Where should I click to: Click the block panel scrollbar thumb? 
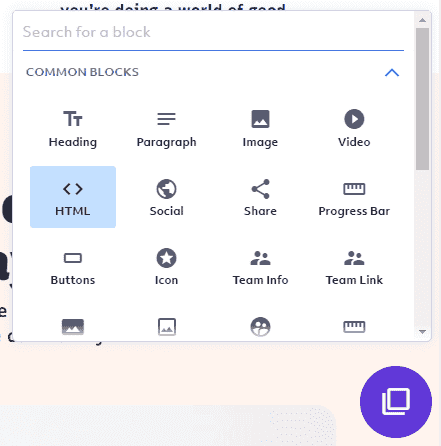click(422, 99)
